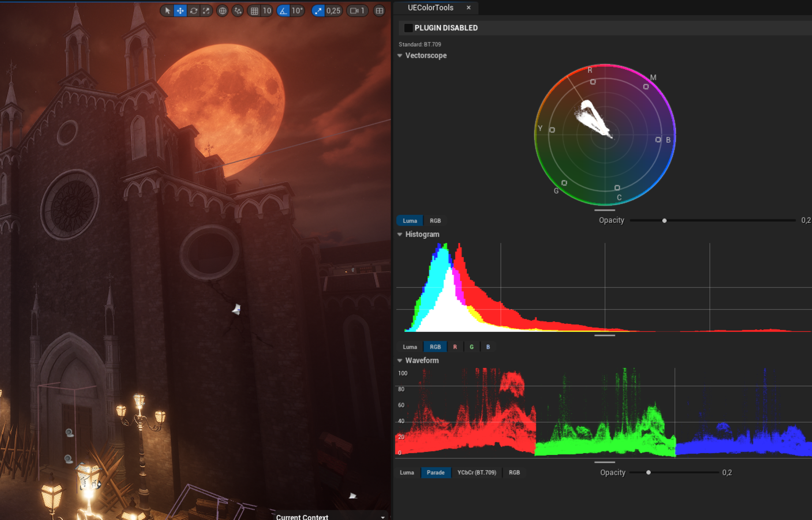Collapse the Waveform section
The height and width of the screenshot is (520, 812).
pyautogui.click(x=400, y=361)
